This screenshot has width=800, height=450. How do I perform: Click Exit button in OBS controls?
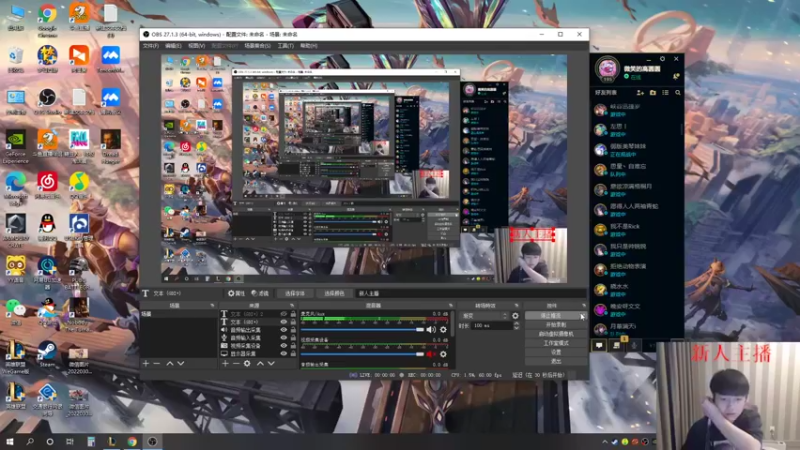tap(556, 361)
